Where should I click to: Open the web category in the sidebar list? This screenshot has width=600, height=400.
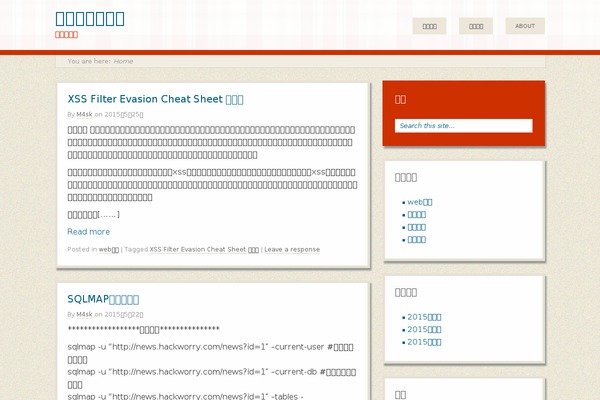420,202
